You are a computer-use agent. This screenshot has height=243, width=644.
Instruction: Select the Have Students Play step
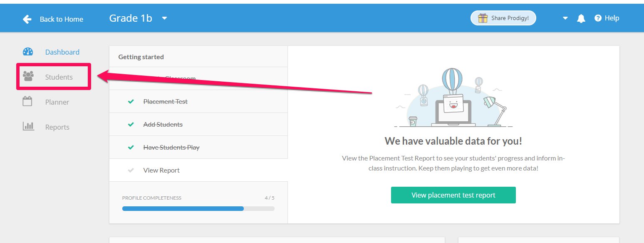click(198, 147)
